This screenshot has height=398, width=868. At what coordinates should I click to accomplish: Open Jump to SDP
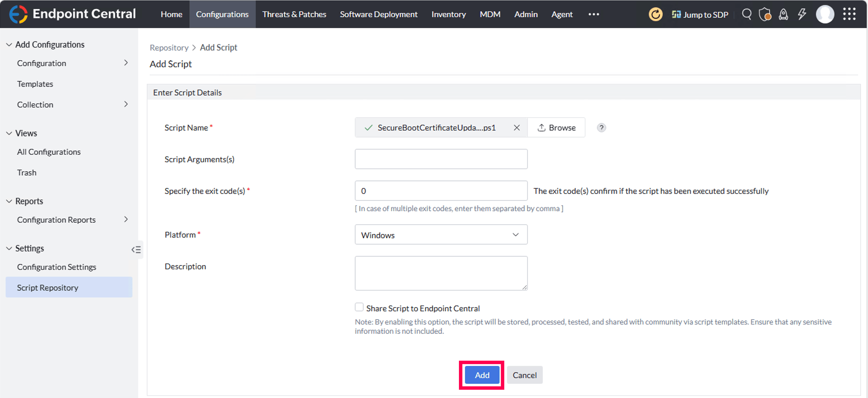pyautogui.click(x=700, y=14)
